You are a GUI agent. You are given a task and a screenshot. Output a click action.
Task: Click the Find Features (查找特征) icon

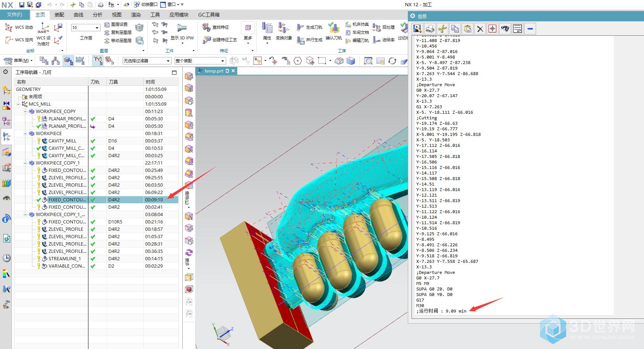(x=206, y=27)
